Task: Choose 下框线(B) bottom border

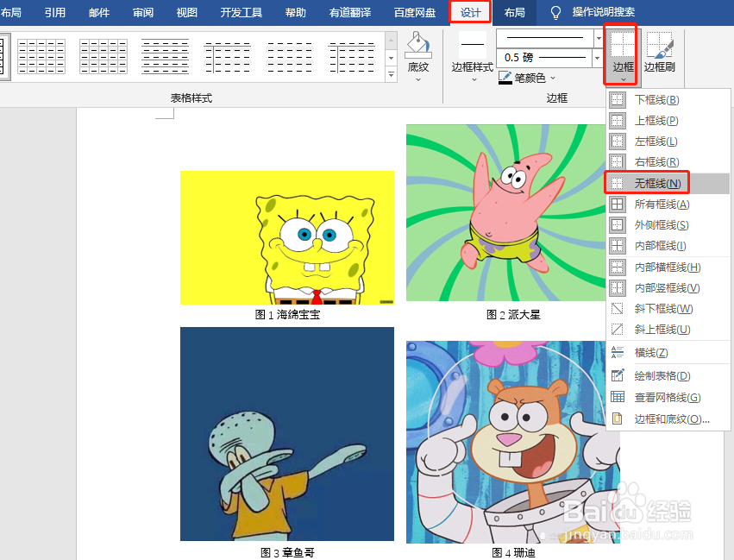Action: point(668,100)
